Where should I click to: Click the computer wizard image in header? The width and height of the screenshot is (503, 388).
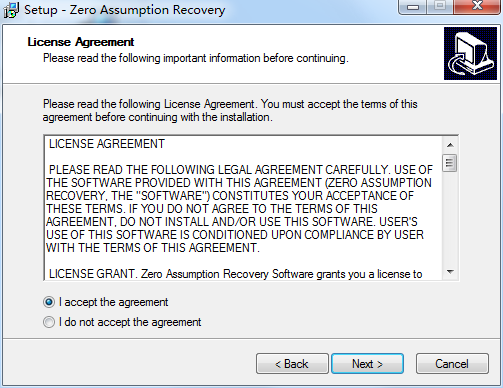470,54
